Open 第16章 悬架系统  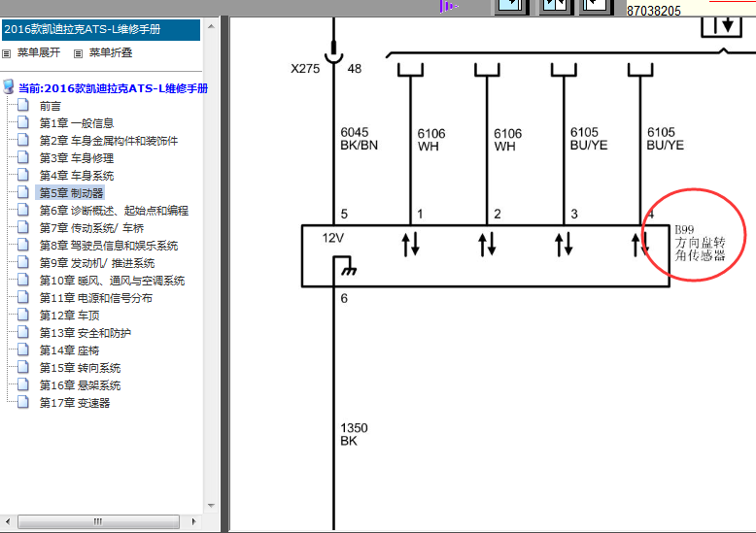coord(80,385)
